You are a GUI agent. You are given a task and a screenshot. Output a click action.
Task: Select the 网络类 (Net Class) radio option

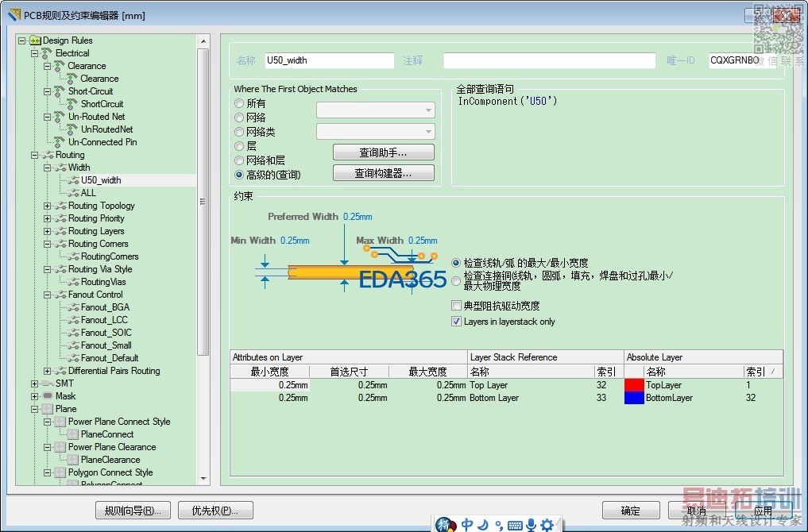(x=239, y=132)
